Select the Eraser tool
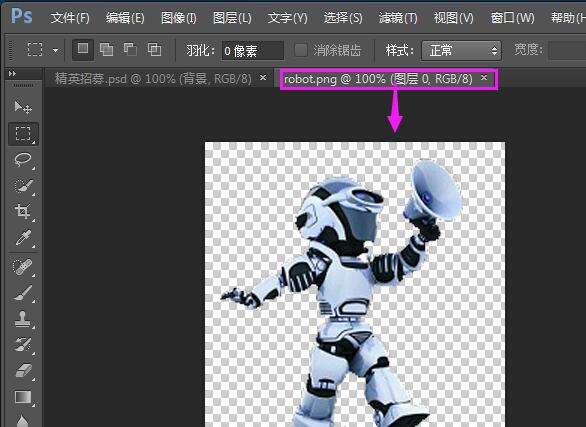 (23, 371)
